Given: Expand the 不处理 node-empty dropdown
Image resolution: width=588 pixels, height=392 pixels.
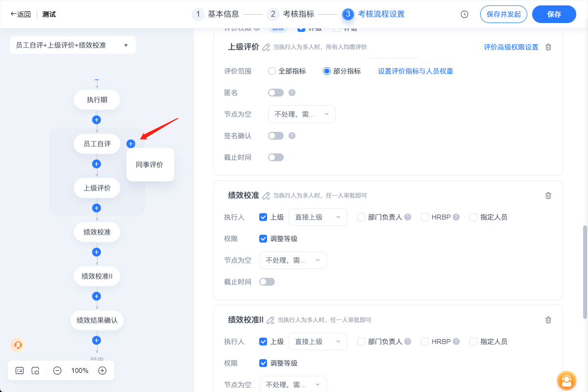Looking at the screenshot, I should tap(301, 114).
